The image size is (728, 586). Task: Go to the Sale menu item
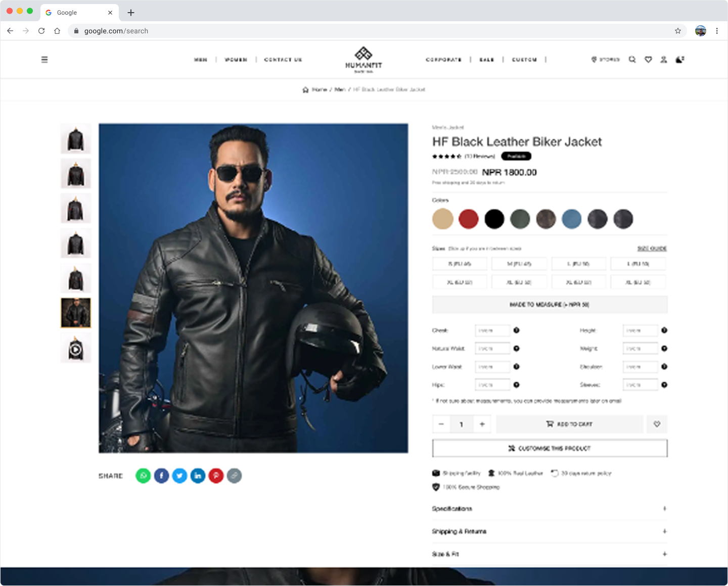[x=486, y=60]
